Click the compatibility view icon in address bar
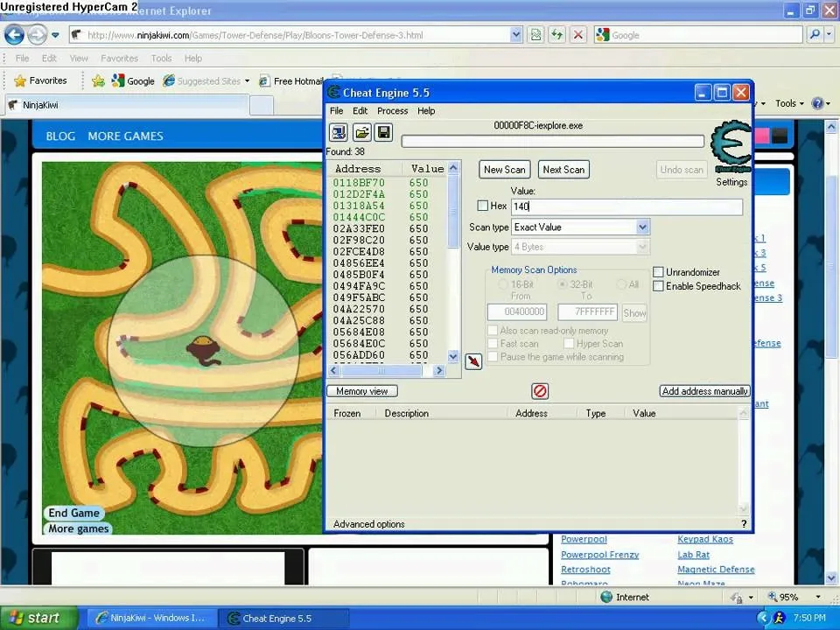 point(535,35)
